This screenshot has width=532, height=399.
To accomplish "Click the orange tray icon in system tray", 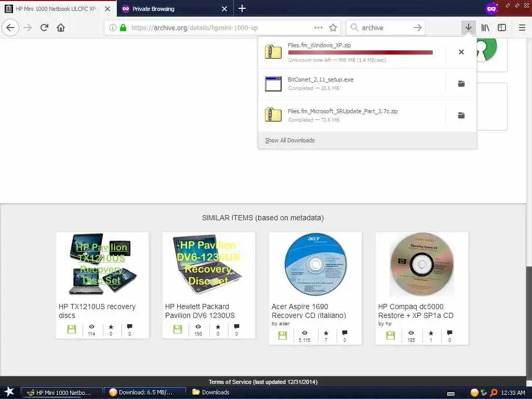I will point(474,393).
